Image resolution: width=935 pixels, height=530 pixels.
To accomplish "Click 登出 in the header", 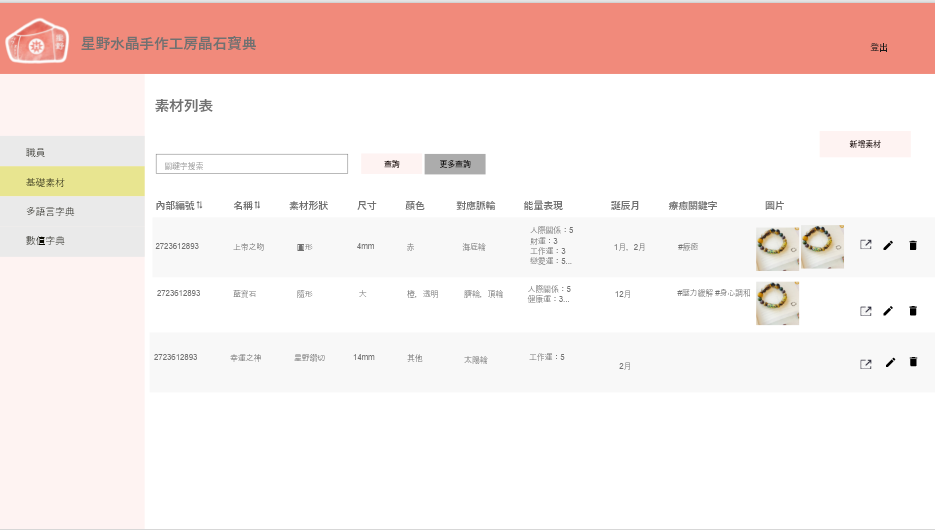I will pos(878,47).
